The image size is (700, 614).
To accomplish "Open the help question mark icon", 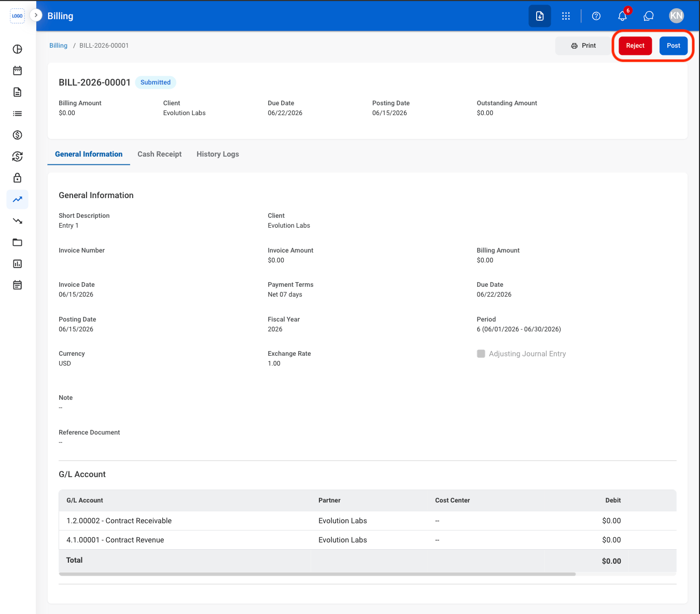I will 596,16.
